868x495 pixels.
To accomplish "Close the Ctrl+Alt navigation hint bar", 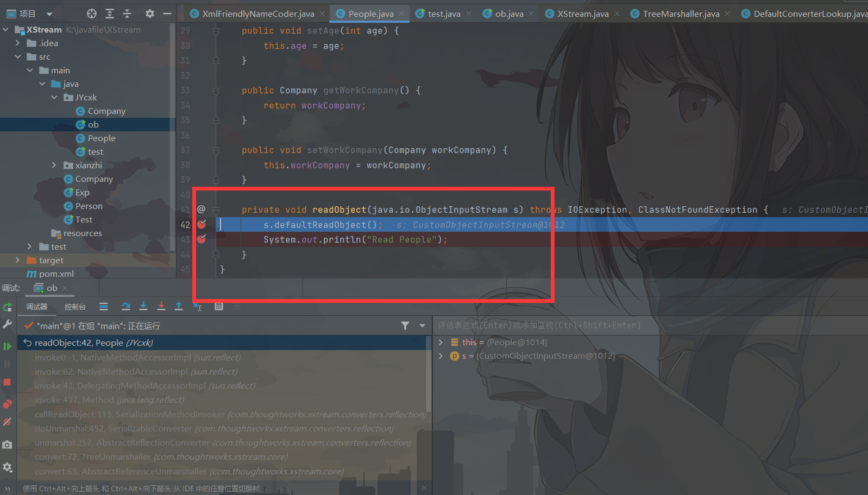I will (424, 488).
